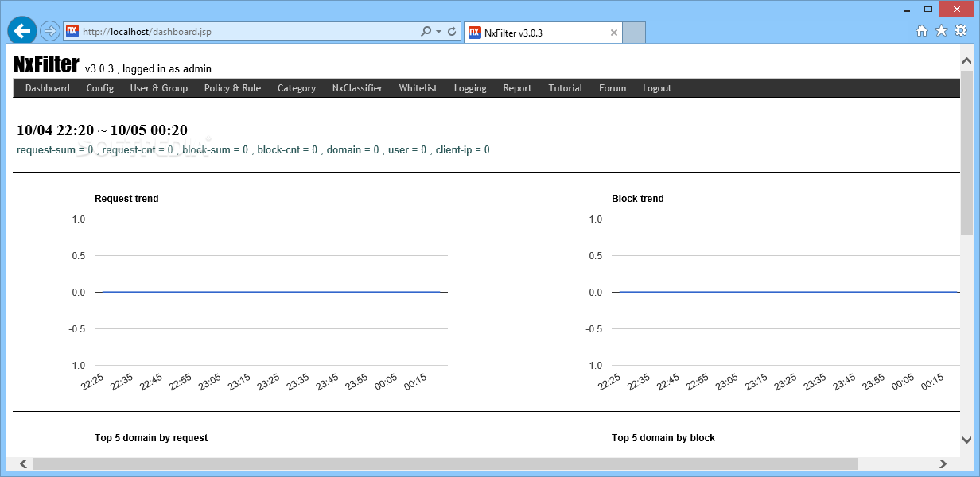Click the blue line in Block trend chart

coord(788,292)
